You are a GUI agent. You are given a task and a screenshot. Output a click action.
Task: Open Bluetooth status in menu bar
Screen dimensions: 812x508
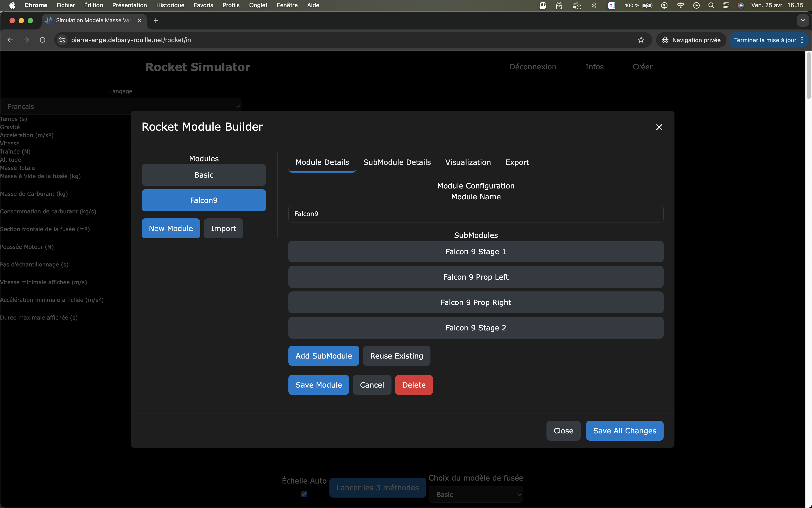click(594, 5)
